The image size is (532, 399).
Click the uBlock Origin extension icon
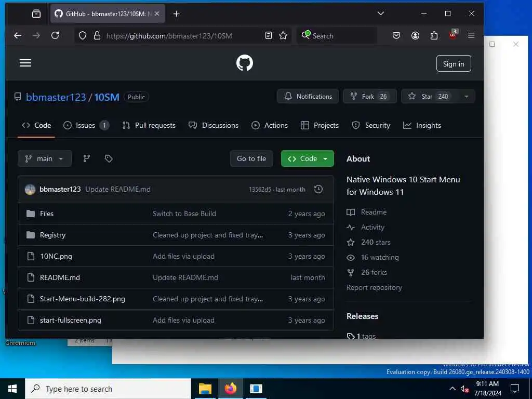[x=453, y=35]
